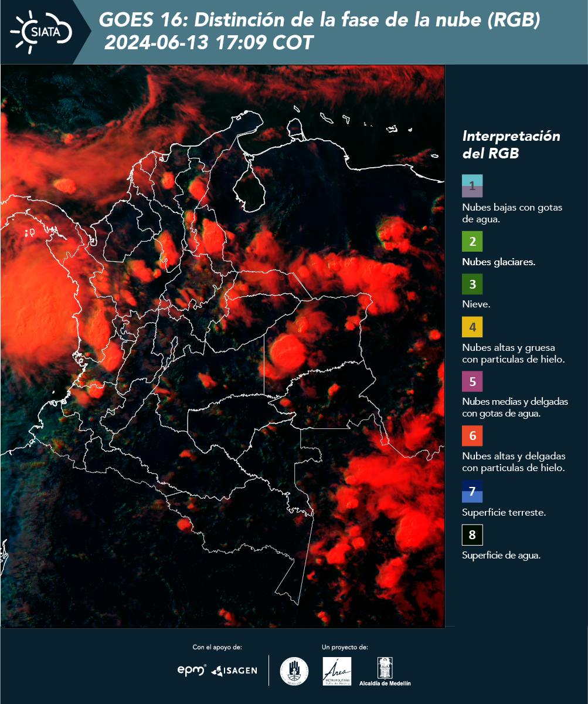This screenshot has height=704, width=588.
Task: Click the title 'GOES 16: Distinción de la fase'
Action: pos(320,21)
